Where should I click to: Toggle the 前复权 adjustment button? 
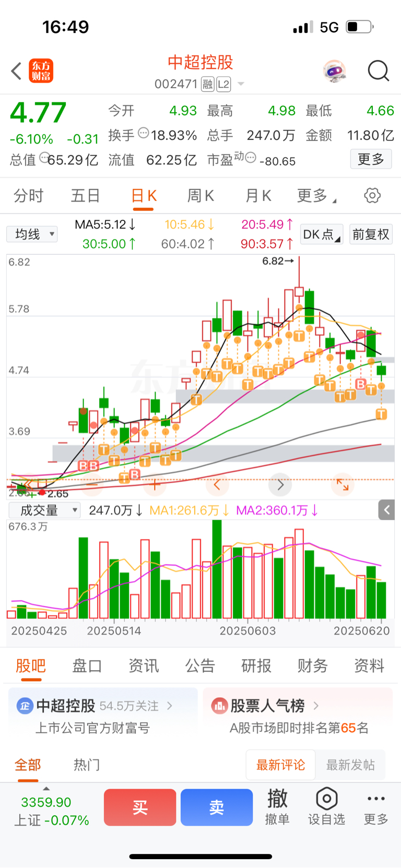(x=371, y=234)
